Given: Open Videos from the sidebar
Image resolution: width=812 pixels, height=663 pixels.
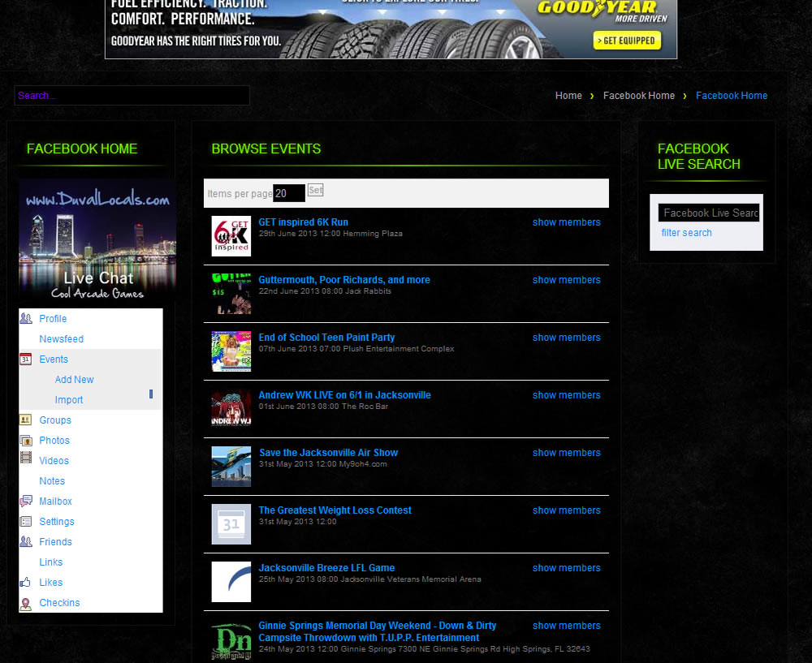Looking at the screenshot, I should (54, 461).
